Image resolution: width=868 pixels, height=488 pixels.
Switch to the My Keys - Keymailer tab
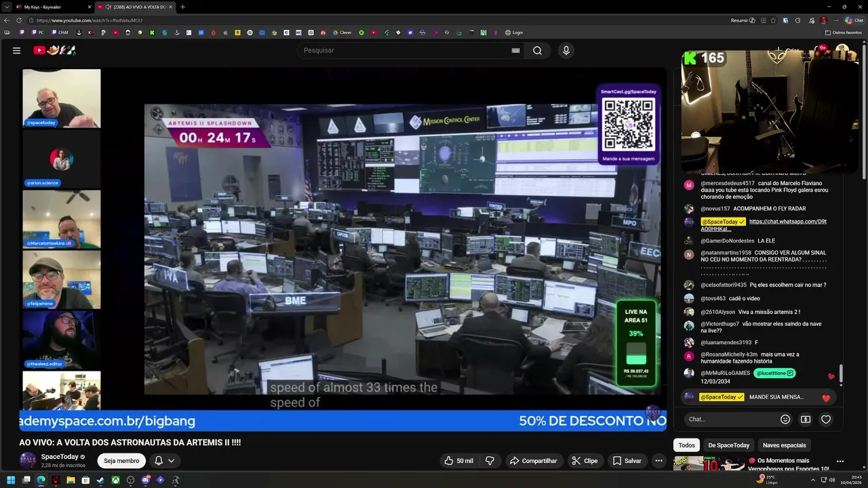[51, 7]
